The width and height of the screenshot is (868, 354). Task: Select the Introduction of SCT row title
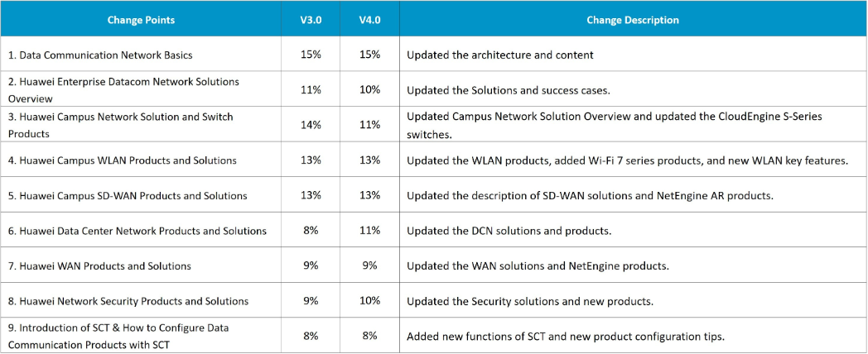118,336
